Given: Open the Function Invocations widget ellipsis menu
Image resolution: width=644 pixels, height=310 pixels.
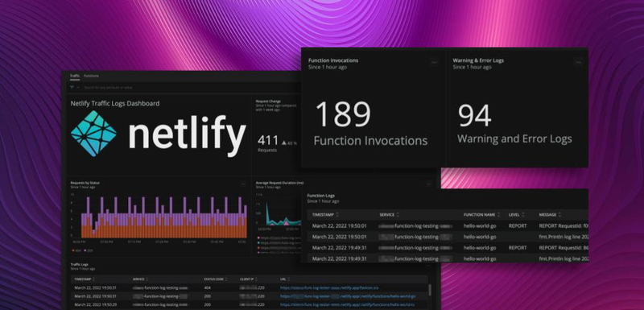Looking at the screenshot, I should tap(434, 63).
